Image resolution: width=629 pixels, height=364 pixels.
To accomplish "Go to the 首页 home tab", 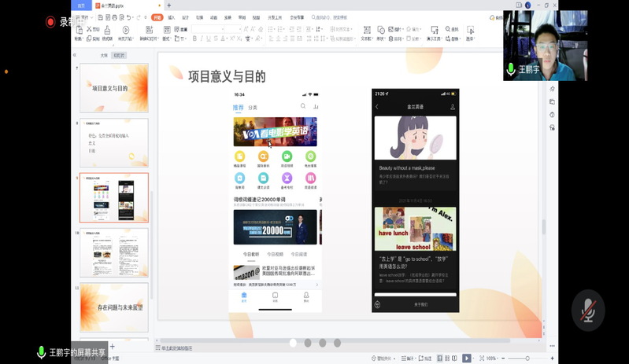I will coord(82,5).
